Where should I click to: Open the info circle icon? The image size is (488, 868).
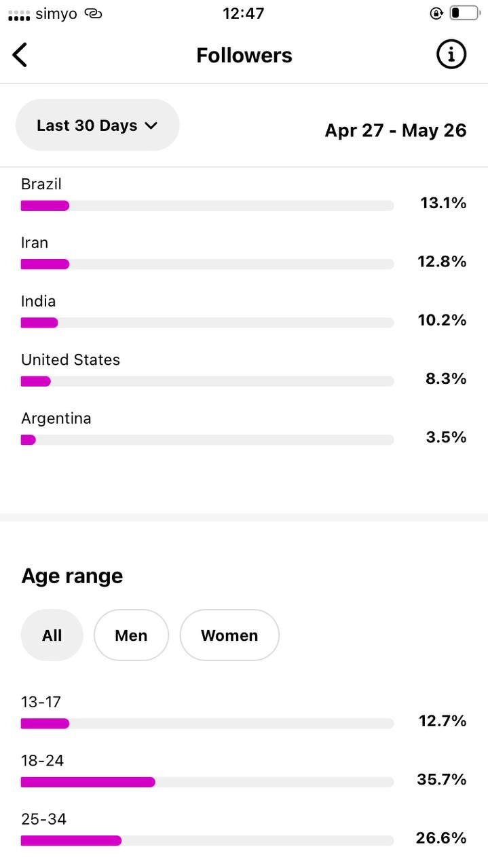coord(451,54)
